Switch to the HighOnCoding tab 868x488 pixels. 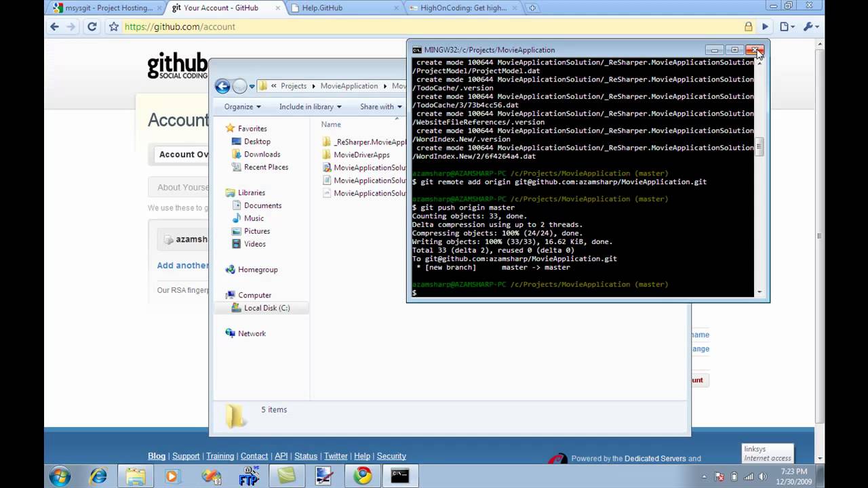pos(464,8)
